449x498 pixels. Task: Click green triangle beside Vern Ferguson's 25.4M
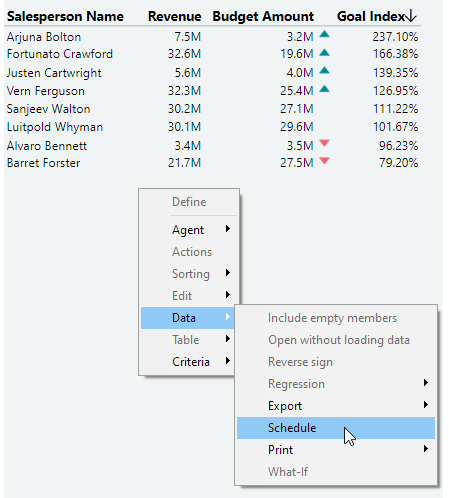[x=324, y=89]
